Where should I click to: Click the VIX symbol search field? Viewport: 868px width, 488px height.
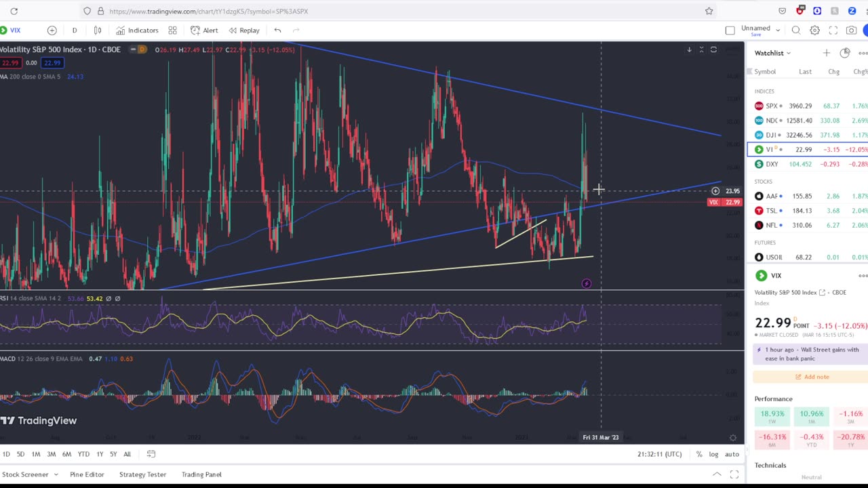click(15, 30)
